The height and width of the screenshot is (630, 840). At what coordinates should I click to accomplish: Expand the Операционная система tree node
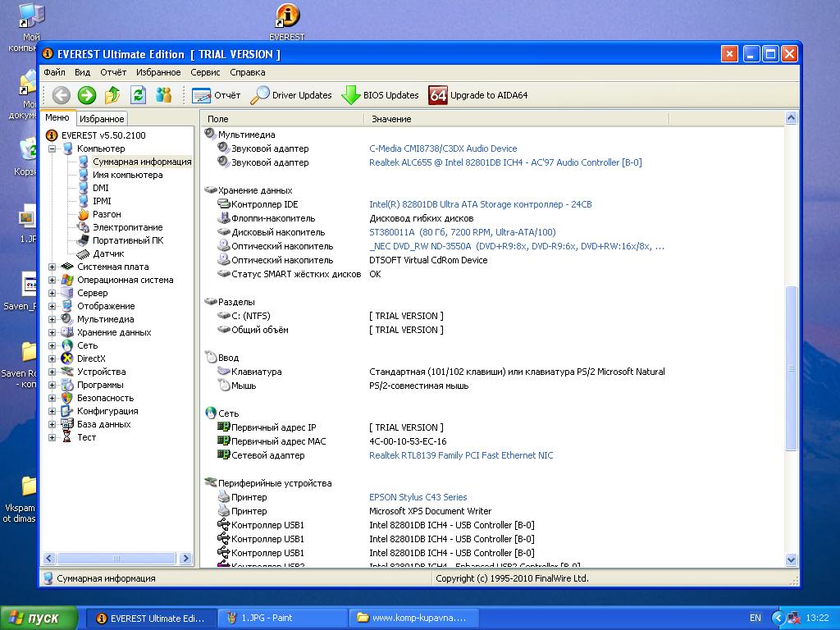[52, 280]
